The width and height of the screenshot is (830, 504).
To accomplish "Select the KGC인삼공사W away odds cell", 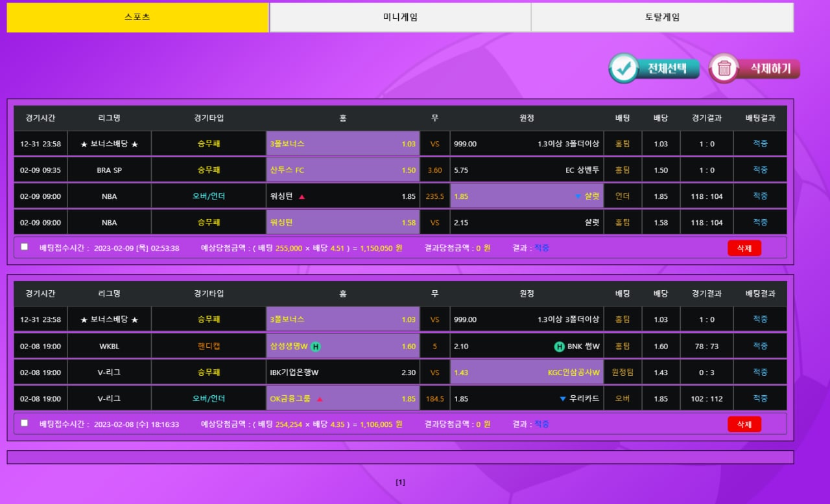I will (527, 372).
